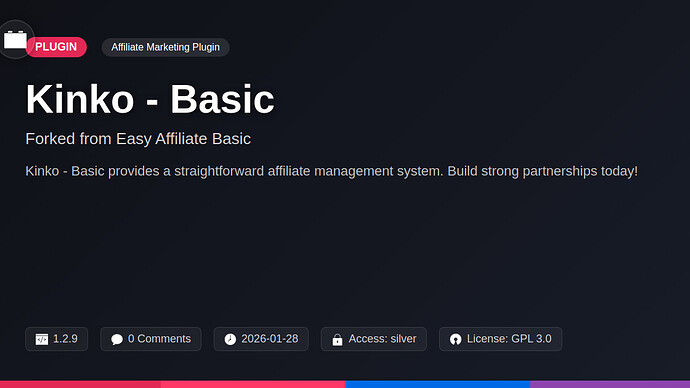Click the clock date icon
The width and height of the screenshot is (690, 388).
click(230, 339)
